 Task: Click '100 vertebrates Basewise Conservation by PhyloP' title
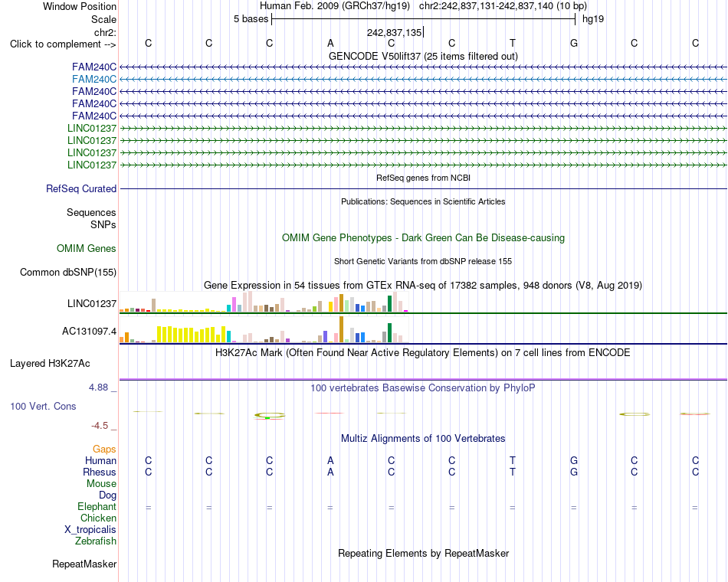[424, 388]
